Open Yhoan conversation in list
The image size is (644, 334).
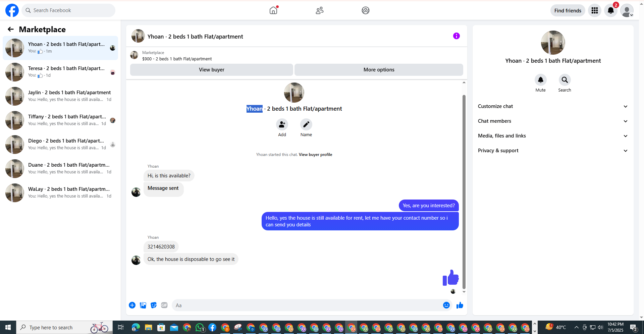pyautogui.click(x=60, y=48)
